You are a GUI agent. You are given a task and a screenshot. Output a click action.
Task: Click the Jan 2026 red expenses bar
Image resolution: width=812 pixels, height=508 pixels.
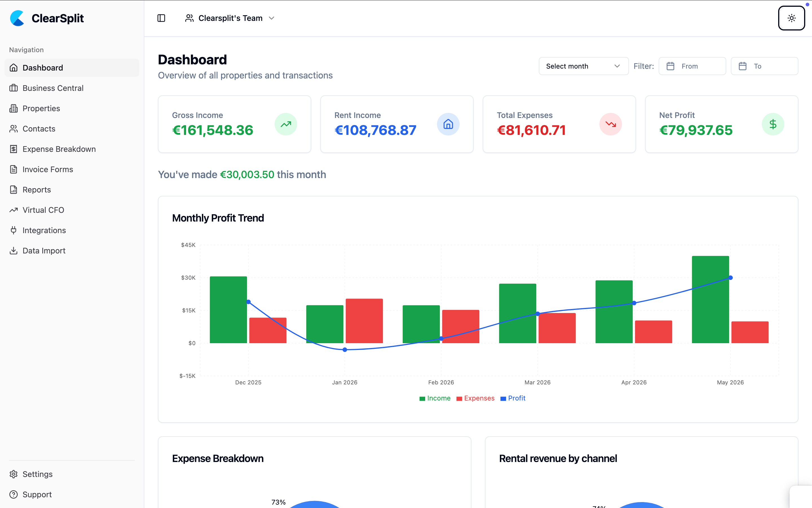[x=364, y=321]
